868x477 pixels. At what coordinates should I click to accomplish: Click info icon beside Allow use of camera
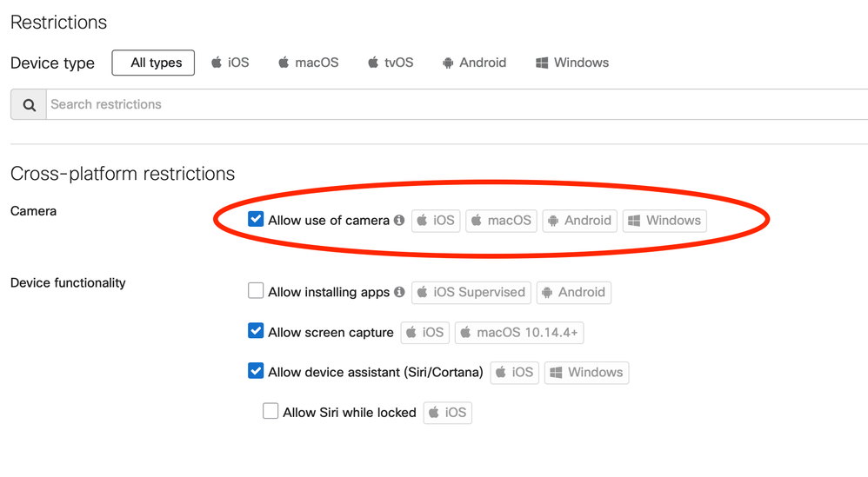click(399, 221)
